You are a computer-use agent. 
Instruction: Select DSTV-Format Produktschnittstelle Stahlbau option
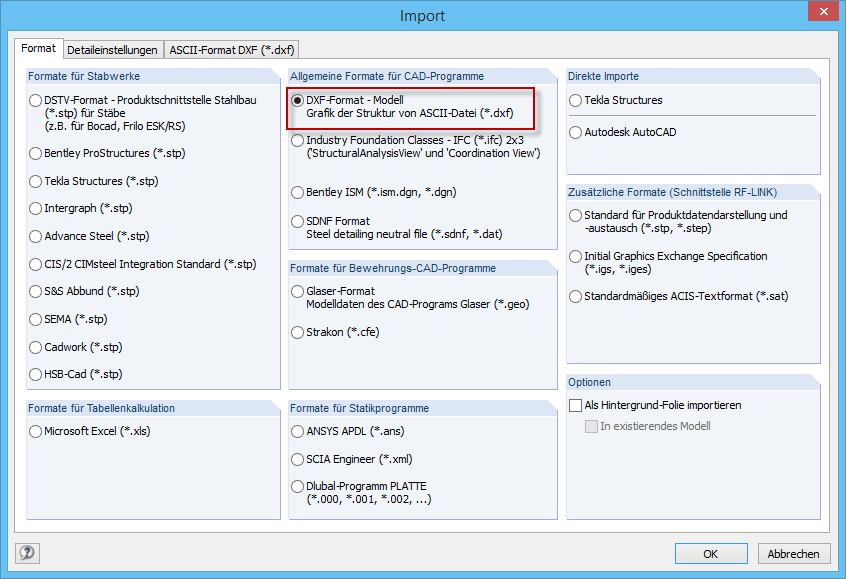tap(37, 101)
